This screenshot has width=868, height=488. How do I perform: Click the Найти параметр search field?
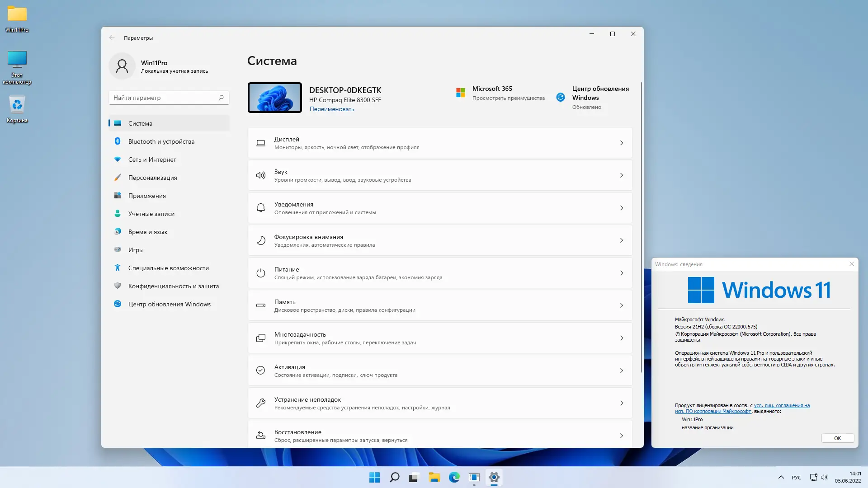(165, 98)
